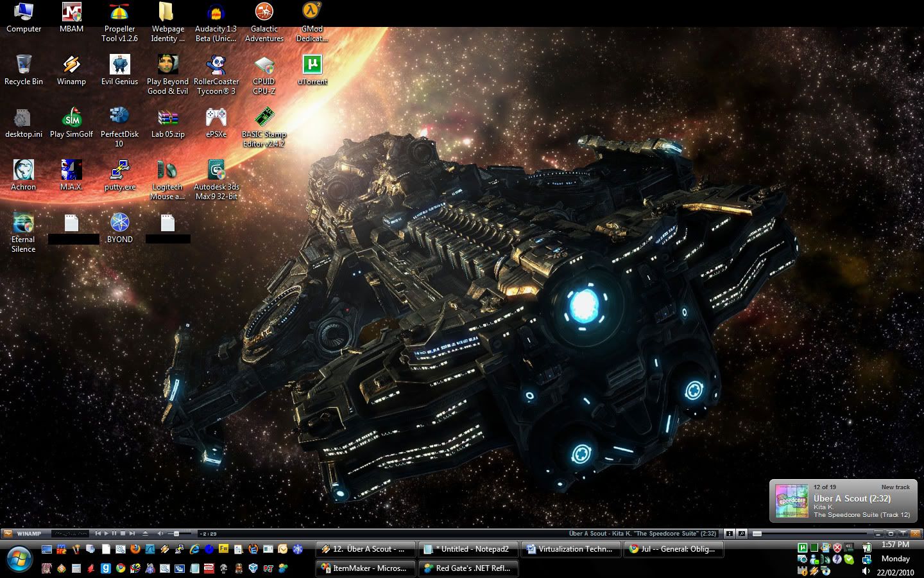Screen dimensions: 924x578
Task: Launch MBAM from the desktop
Action: [71, 17]
